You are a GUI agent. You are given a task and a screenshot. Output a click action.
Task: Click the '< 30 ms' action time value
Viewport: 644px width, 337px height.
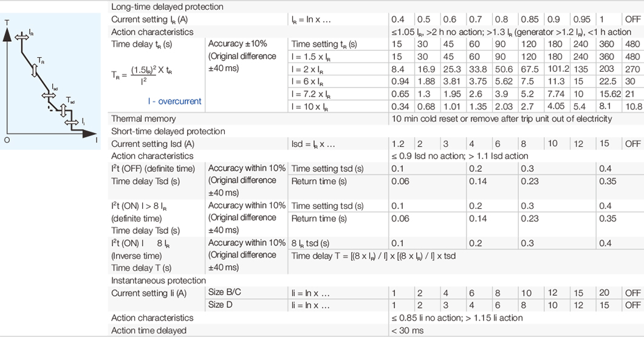click(x=407, y=330)
